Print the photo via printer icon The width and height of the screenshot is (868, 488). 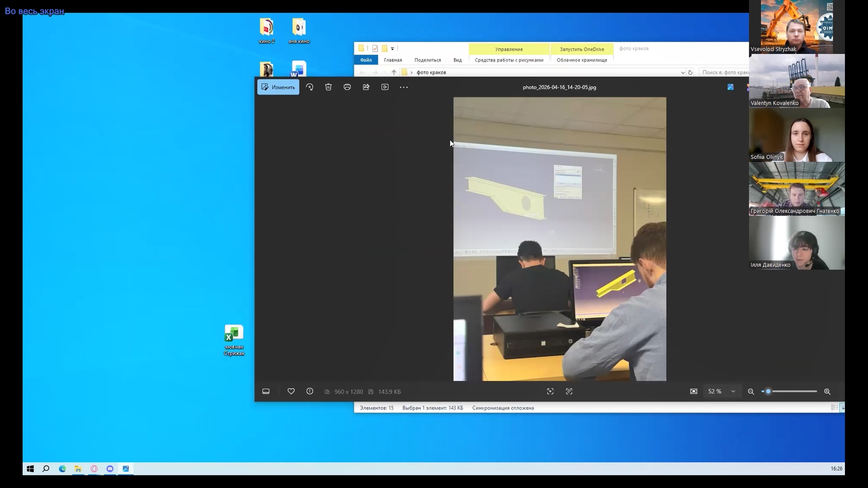point(347,87)
